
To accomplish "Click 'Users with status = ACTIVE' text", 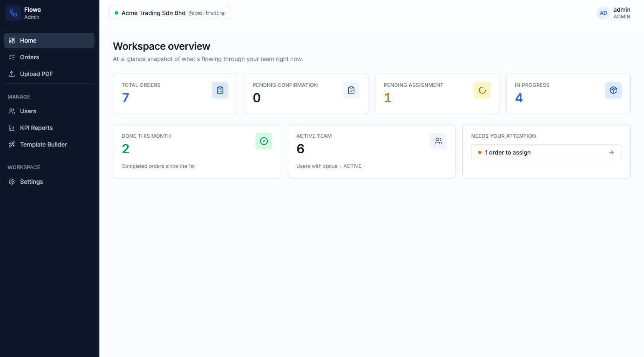I will 329,166.
